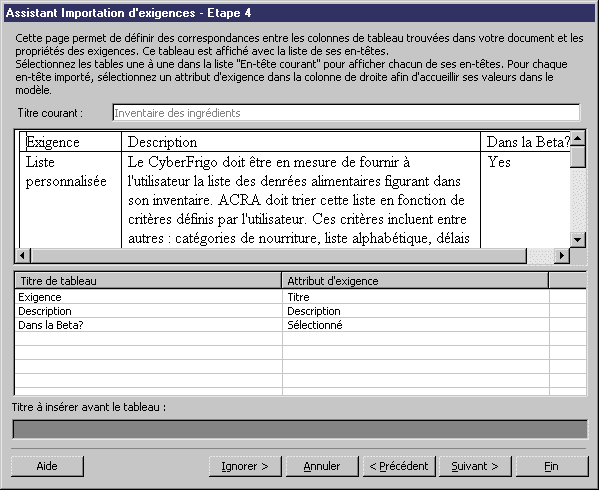The image size is (599, 490).
Task: Click the Ignorer > button
Action: (x=245, y=466)
